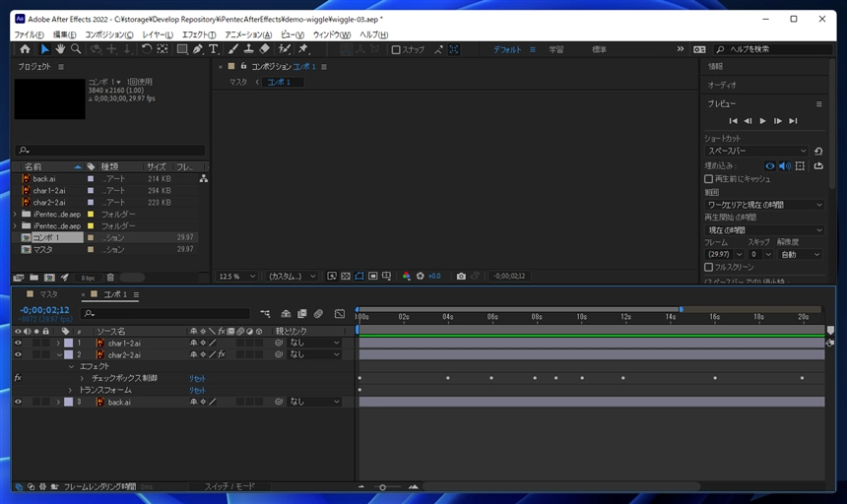
Task: Play the preview
Action: point(762,121)
